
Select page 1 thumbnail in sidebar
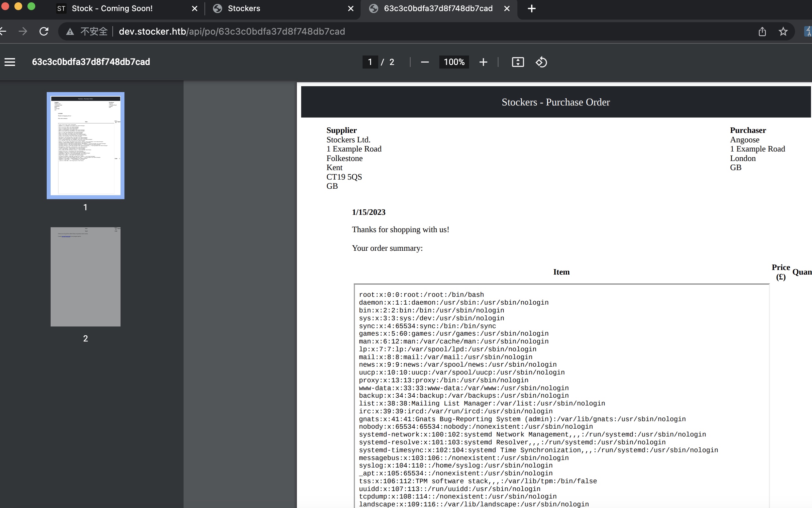coord(85,146)
